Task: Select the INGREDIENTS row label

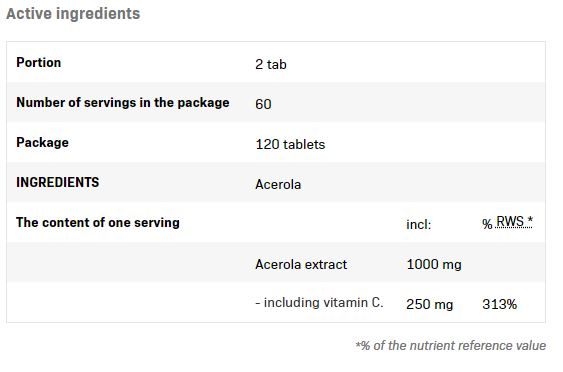Action: tap(57, 182)
